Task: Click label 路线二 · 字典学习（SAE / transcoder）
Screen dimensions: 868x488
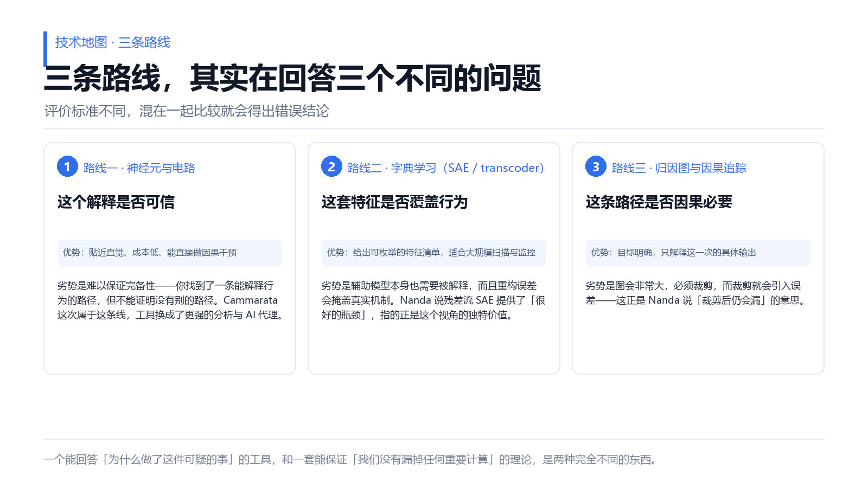Action: (446, 168)
